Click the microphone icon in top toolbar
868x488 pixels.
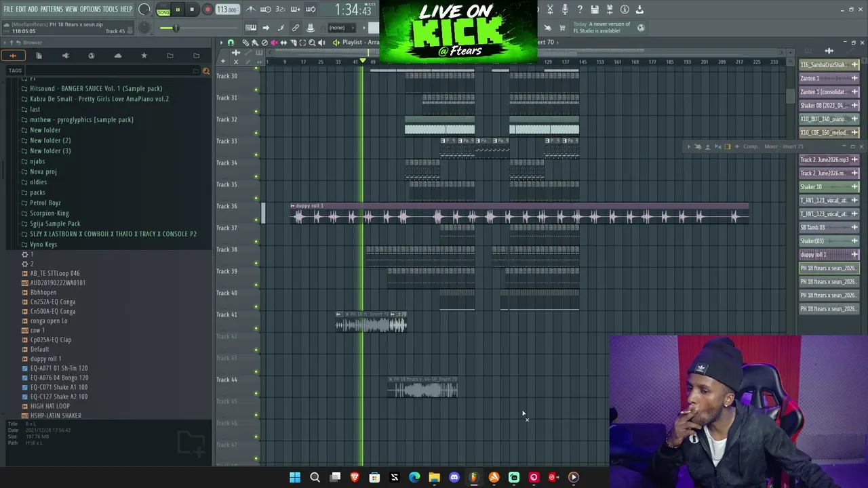click(x=564, y=9)
